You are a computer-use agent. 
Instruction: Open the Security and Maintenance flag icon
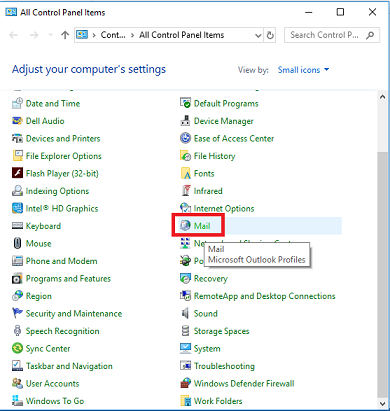tap(17, 313)
